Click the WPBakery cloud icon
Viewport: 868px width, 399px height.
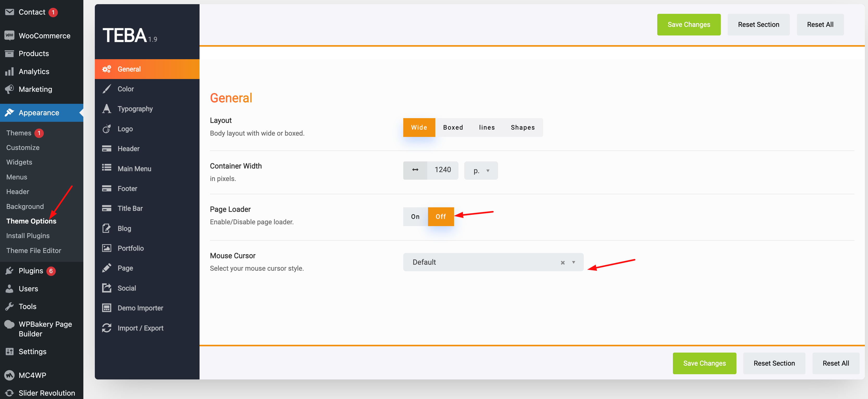click(9, 324)
